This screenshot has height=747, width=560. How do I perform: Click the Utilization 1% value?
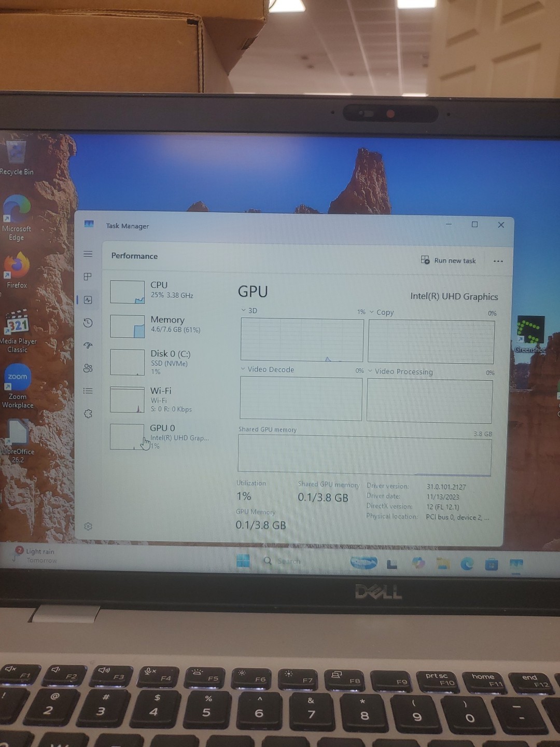(244, 496)
